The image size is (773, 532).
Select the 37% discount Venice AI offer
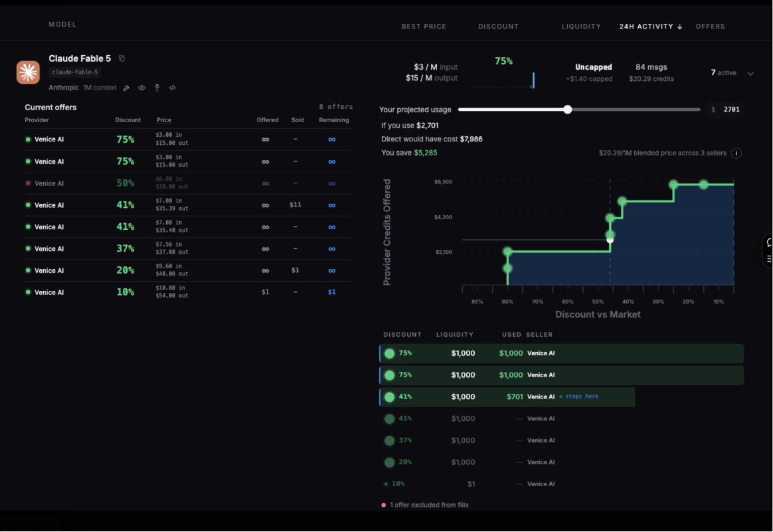point(188,249)
